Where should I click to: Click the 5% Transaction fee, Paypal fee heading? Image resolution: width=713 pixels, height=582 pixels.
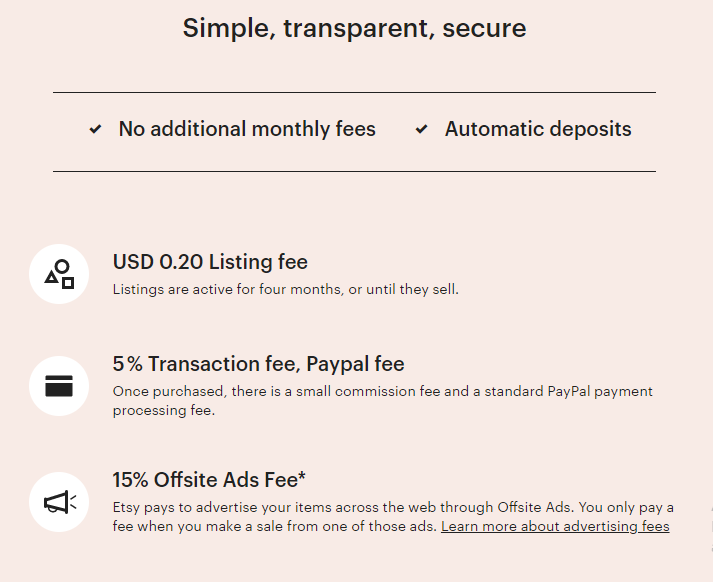(x=258, y=364)
